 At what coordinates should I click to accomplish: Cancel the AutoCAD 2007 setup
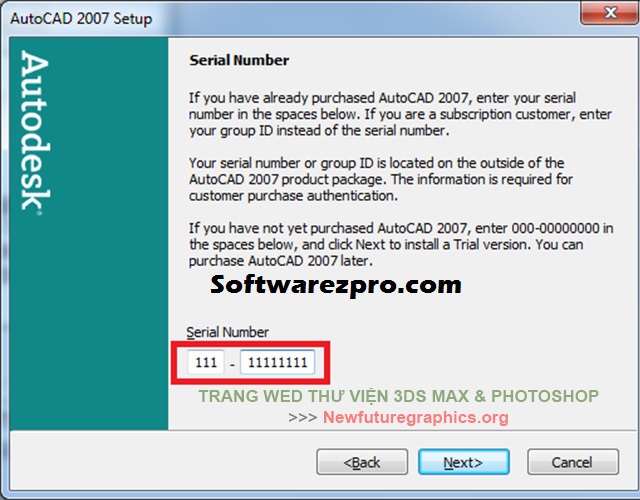[573, 462]
